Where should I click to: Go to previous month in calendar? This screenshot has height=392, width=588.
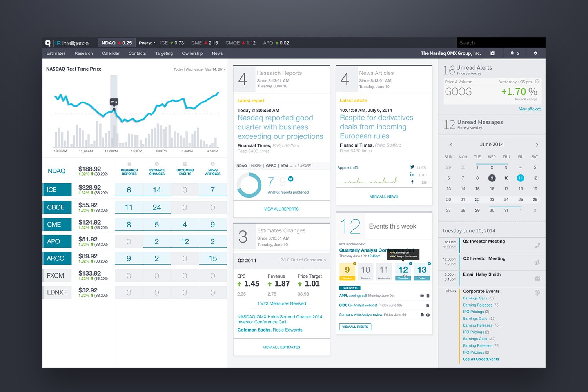point(451,145)
